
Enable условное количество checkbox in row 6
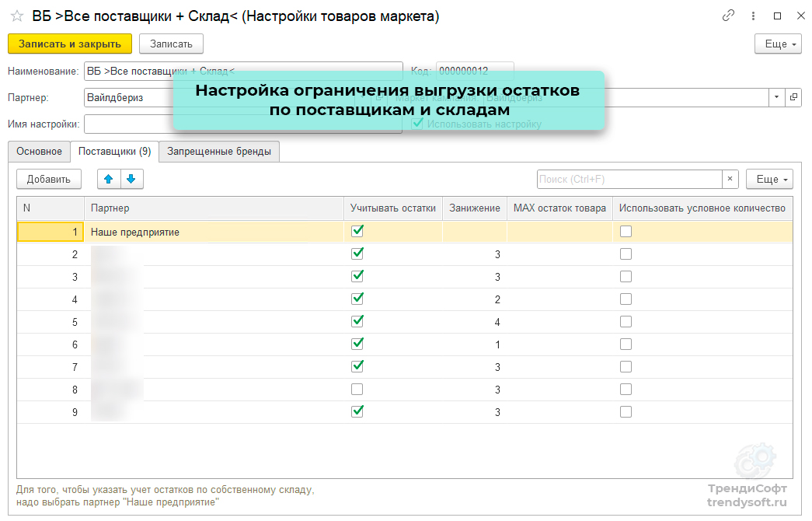click(x=626, y=344)
